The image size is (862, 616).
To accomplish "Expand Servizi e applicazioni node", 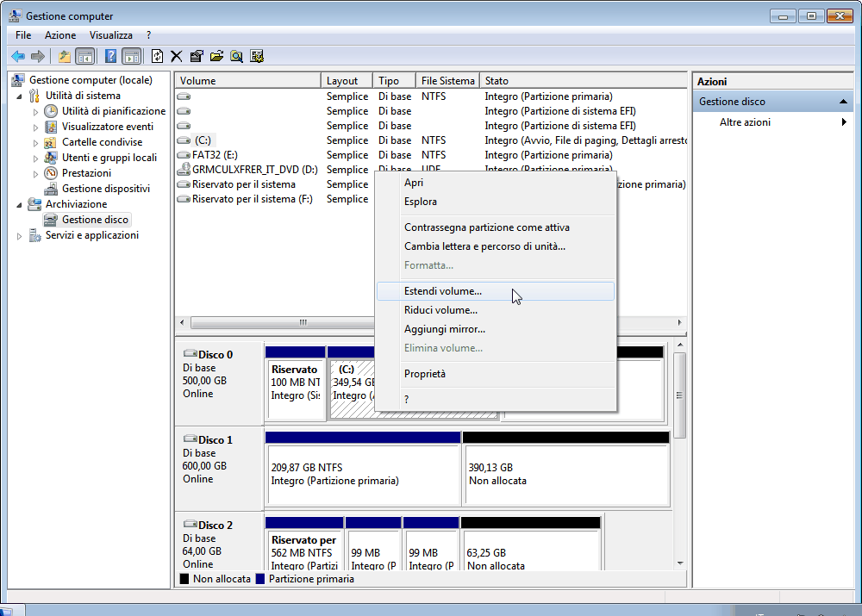I will pos(21,236).
